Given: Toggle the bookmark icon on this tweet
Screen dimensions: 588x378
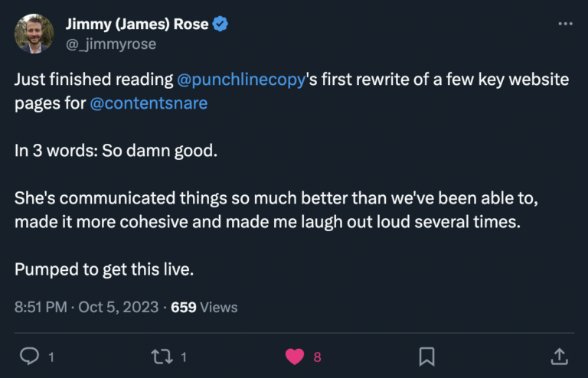Looking at the screenshot, I should pyautogui.click(x=427, y=356).
